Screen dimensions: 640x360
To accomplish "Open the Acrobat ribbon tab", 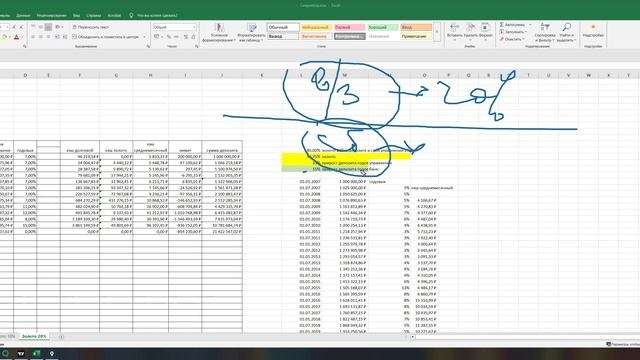I will pyautogui.click(x=114, y=16).
